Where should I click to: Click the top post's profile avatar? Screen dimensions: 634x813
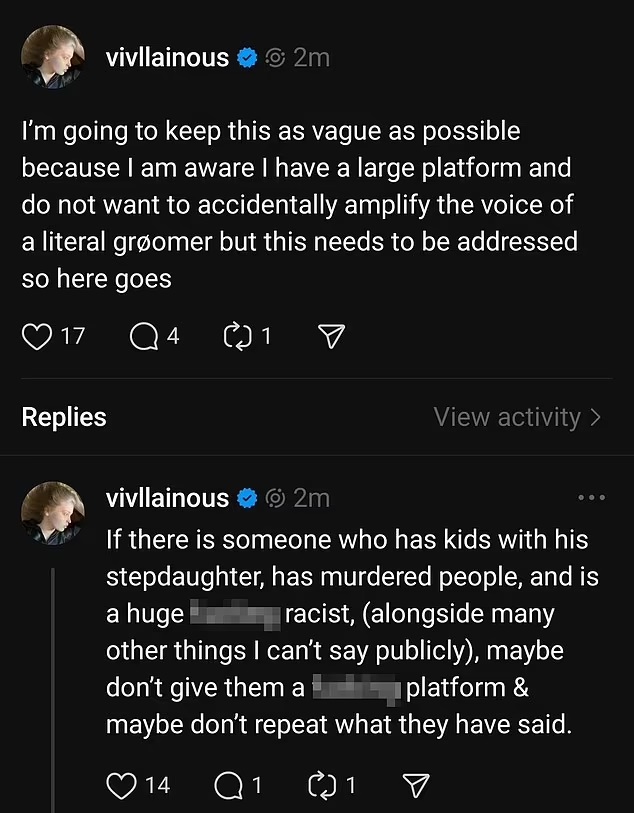pos(53,59)
